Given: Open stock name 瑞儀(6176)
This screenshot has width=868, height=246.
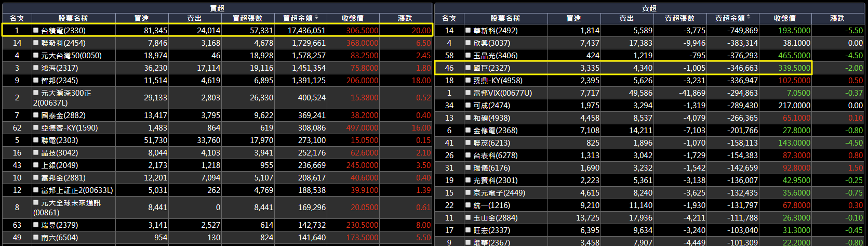Looking at the screenshot, I should [x=491, y=168].
